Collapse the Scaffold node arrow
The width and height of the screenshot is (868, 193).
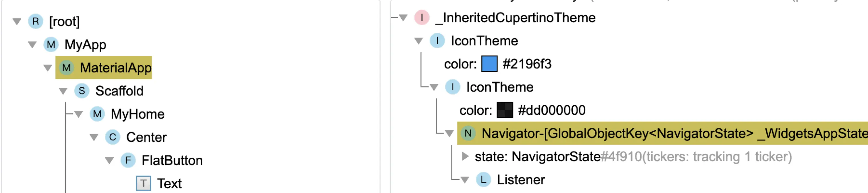63,91
